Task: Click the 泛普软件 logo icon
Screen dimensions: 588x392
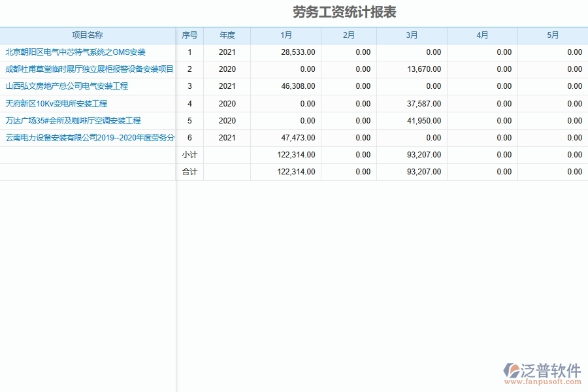Action: point(513,368)
